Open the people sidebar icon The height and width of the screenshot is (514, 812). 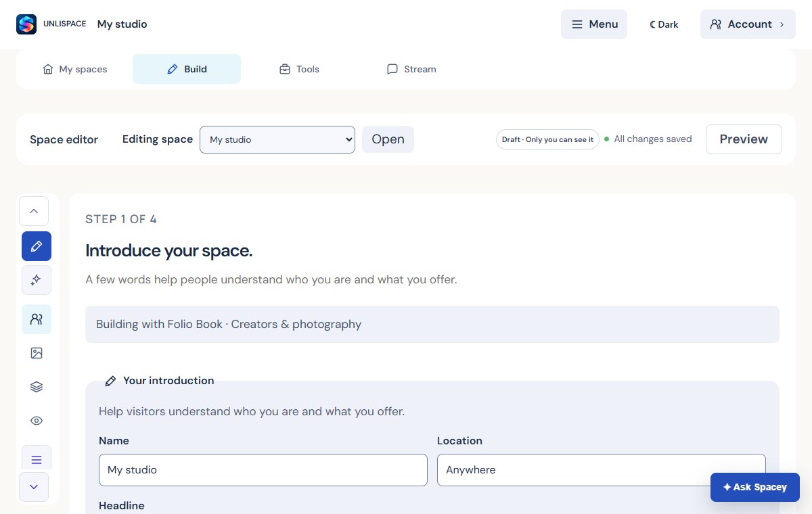pos(37,319)
